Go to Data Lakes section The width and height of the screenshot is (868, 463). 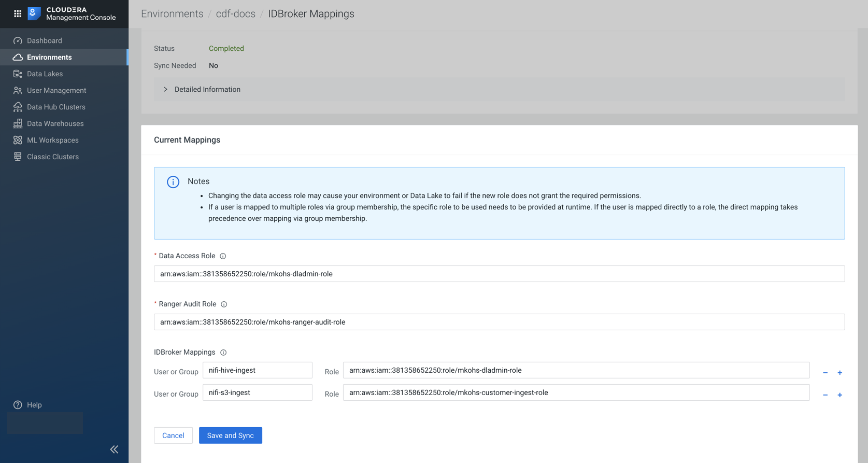(x=45, y=74)
